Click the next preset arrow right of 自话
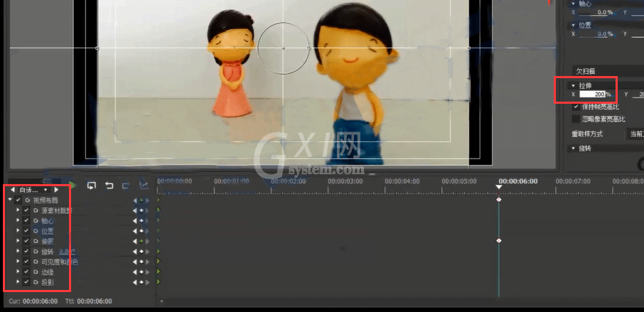644x312 pixels. 56,190
